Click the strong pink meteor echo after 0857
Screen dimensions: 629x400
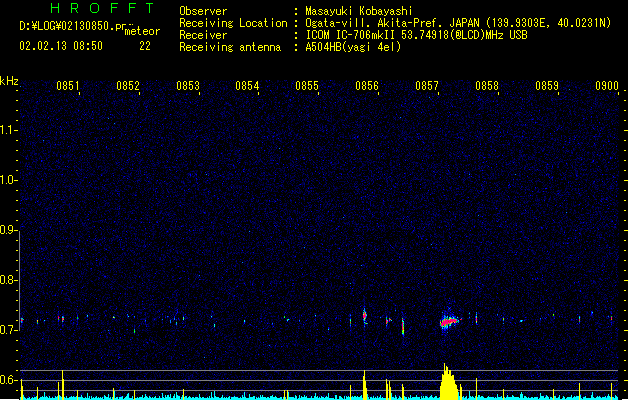(x=450, y=321)
